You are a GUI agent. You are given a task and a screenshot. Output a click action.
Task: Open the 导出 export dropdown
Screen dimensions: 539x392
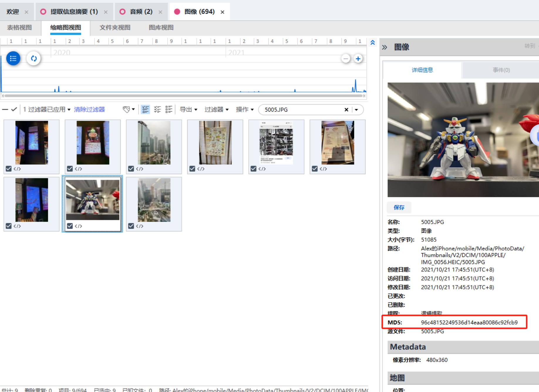tap(188, 110)
